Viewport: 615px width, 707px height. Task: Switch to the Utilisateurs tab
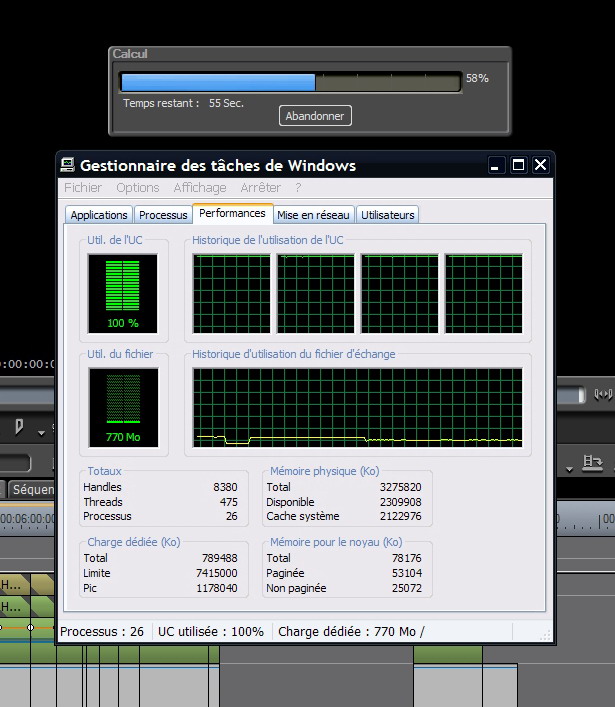388,215
